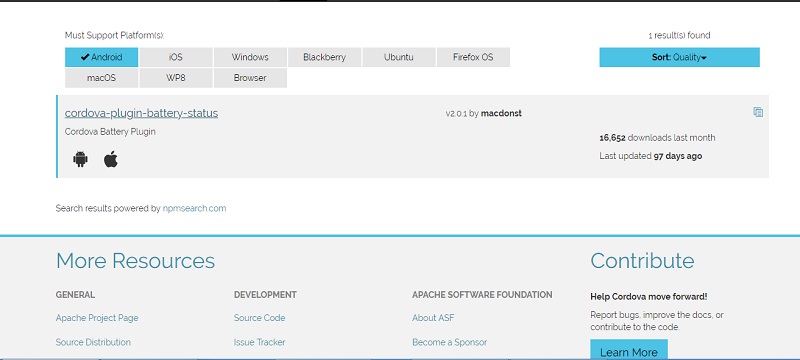Open Apache Project Page link
800x360 pixels.
97,318
